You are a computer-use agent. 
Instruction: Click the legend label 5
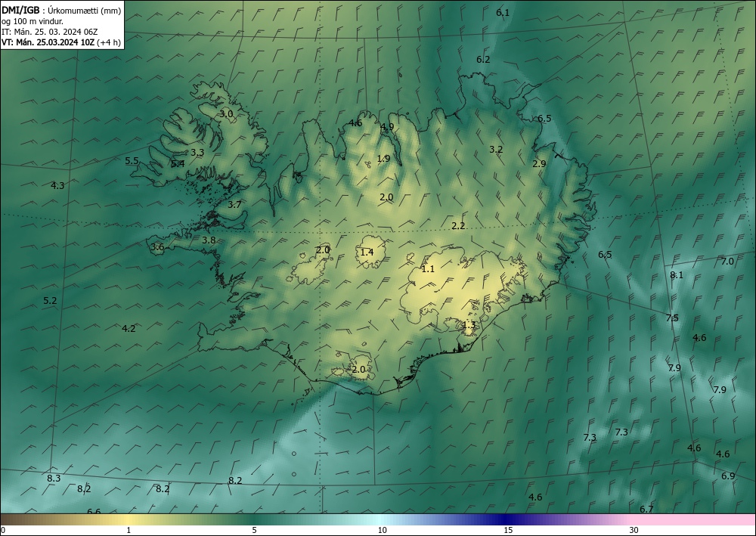(254, 531)
